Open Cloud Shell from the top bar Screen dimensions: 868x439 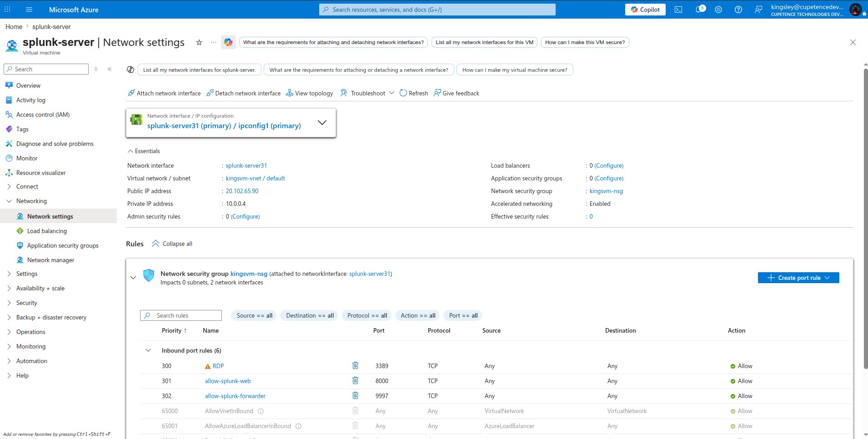[x=678, y=10]
